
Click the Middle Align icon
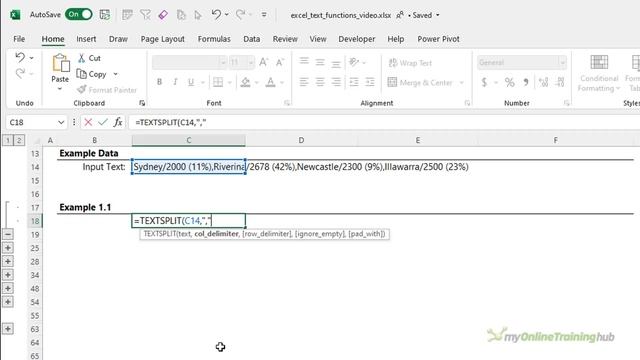(320, 62)
